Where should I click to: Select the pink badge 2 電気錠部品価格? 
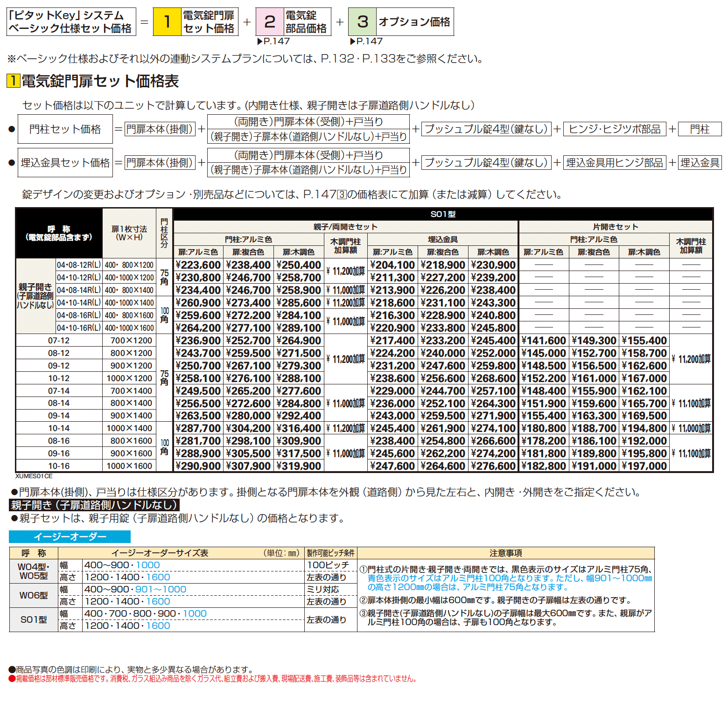click(x=294, y=21)
